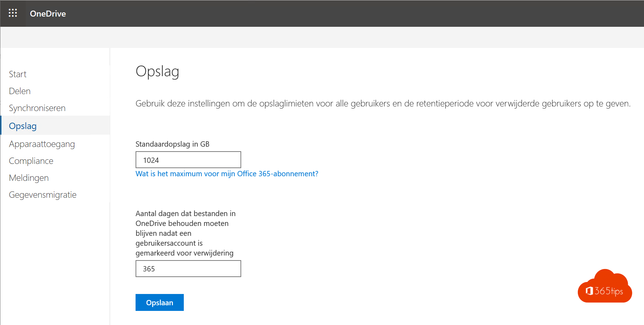Open Apparaattoegang settings
Screen dimensions: 644x325
[x=42, y=144]
